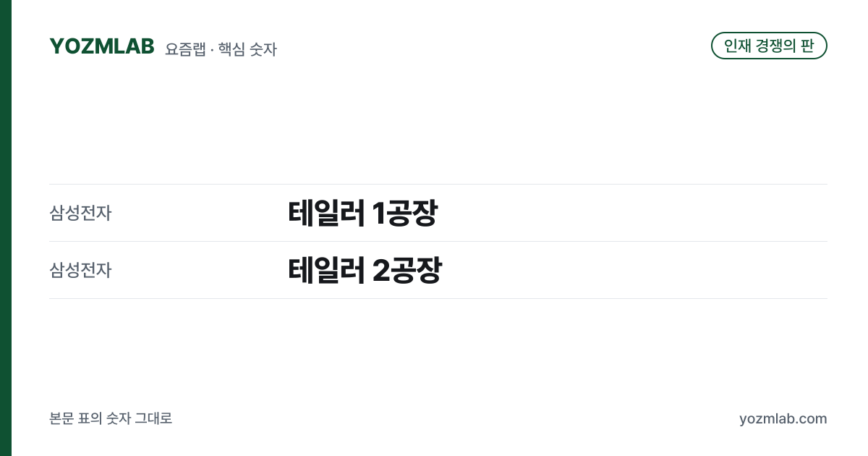
Task: Open the '인재 경쟁의 판' pill badge
Action: 769,46
